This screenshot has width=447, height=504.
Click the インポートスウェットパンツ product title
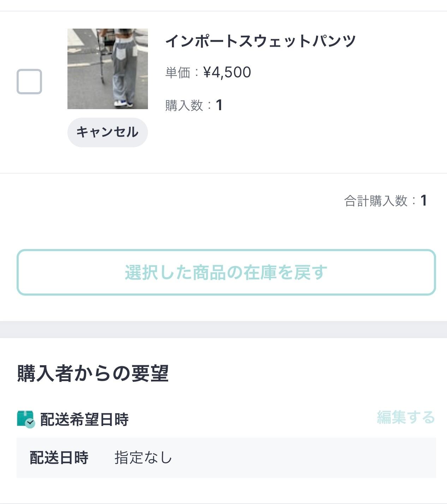(x=260, y=41)
